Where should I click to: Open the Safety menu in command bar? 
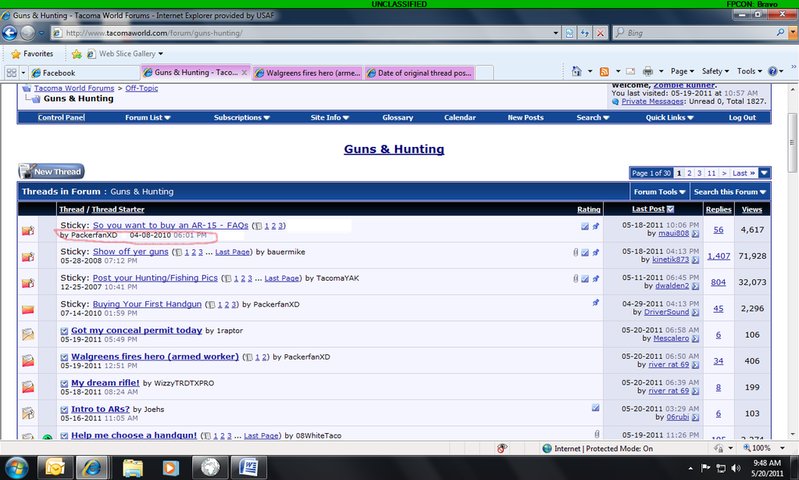(x=715, y=71)
